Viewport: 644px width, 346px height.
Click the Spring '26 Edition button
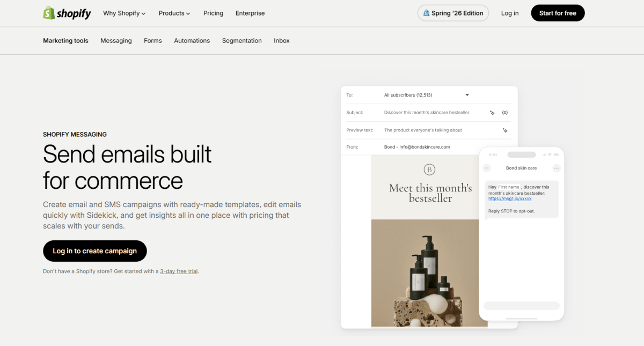(453, 13)
